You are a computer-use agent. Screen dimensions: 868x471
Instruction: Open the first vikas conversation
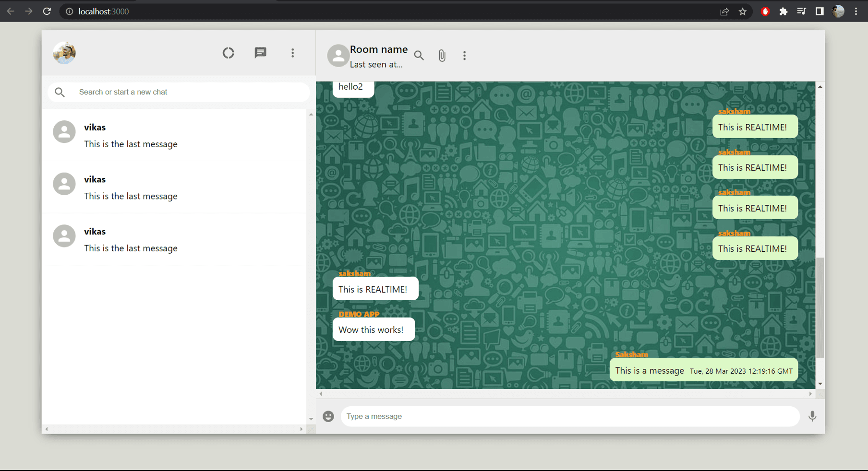coord(175,135)
